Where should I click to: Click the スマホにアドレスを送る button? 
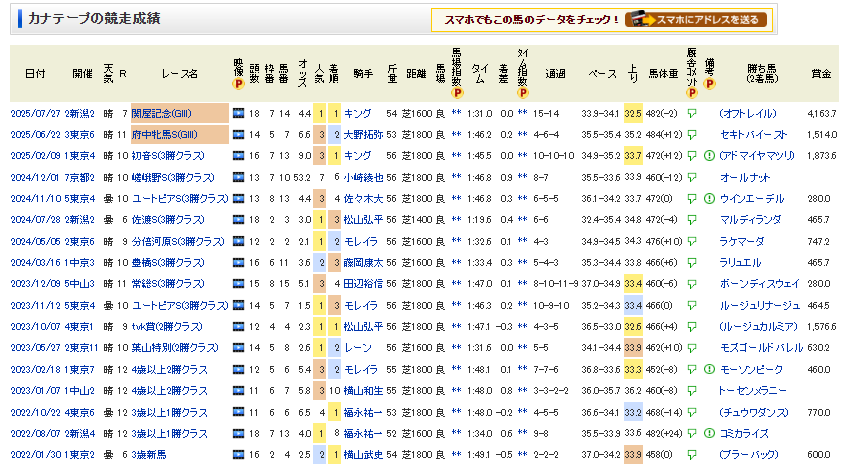coord(696,19)
